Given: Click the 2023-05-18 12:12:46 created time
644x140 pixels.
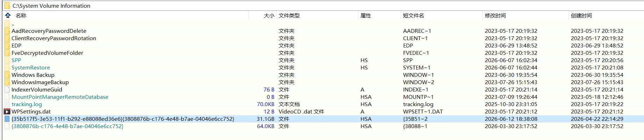Looking at the screenshot, I should (x=597, y=97).
